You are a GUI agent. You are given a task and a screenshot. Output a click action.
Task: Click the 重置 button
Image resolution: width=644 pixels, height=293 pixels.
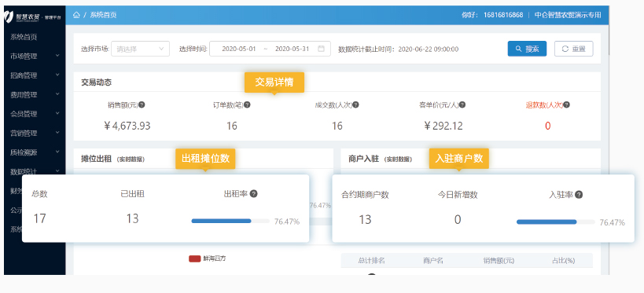574,49
